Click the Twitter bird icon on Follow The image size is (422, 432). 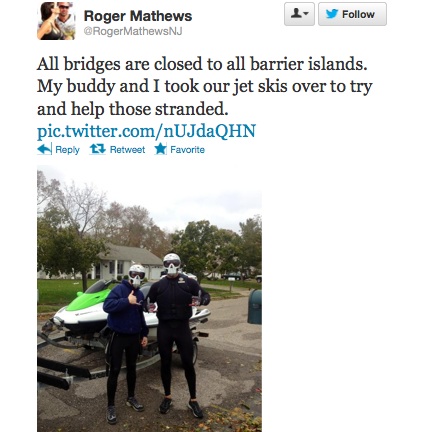click(332, 14)
